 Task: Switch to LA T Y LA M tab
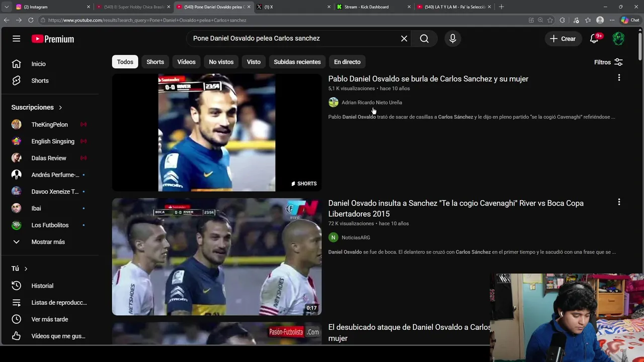pyautogui.click(x=453, y=7)
